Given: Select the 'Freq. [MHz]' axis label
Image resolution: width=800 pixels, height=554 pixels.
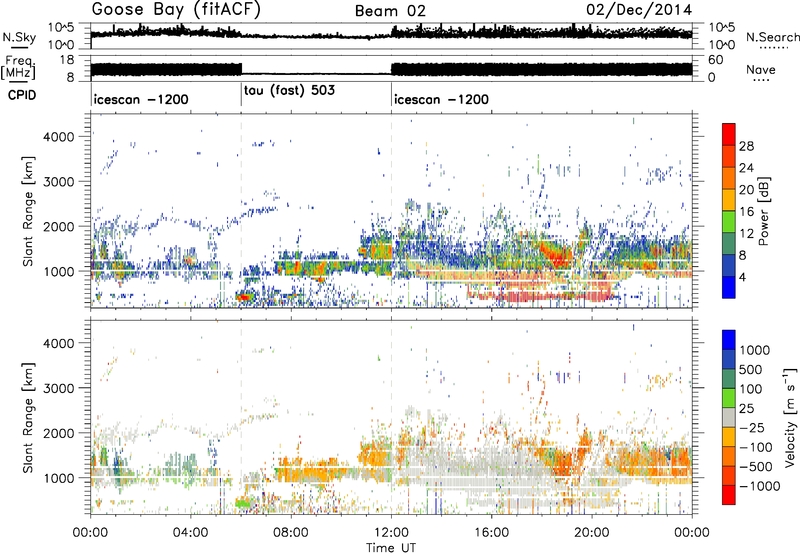Looking at the screenshot, I should click(x=18, y=68).
